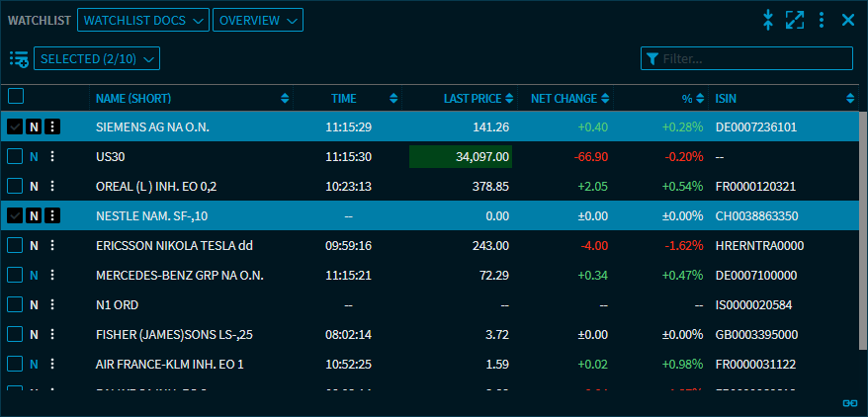Click the expand to fullscreen icon

click(795, 20)
